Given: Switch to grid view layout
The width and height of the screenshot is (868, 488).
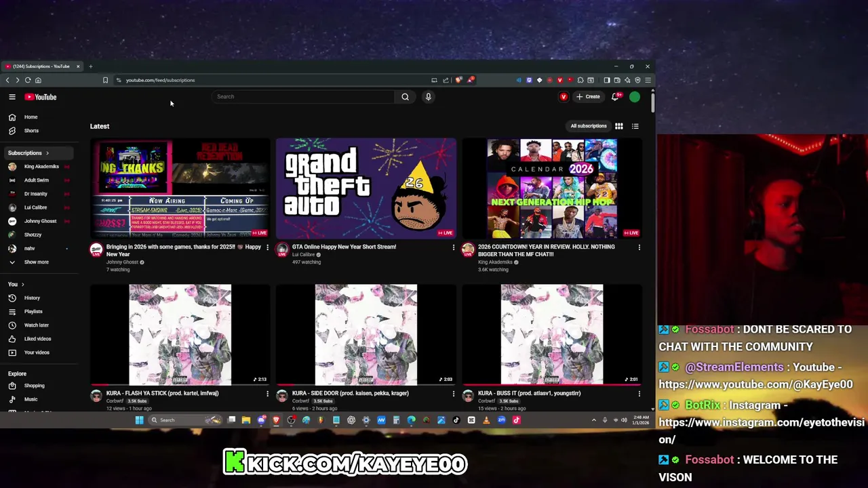Looking at the screenshot, I should pyautogui.click(x=619, y=126).
